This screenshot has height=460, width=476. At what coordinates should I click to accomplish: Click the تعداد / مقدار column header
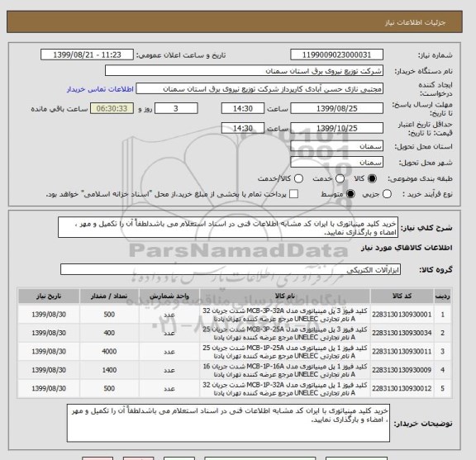click(x=109, y=296)
